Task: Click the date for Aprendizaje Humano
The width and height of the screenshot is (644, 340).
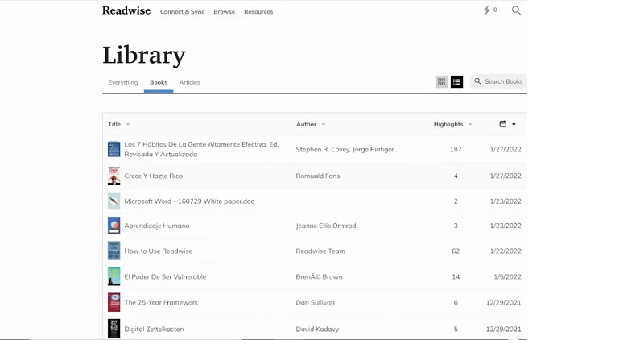Action: (506, 226)
